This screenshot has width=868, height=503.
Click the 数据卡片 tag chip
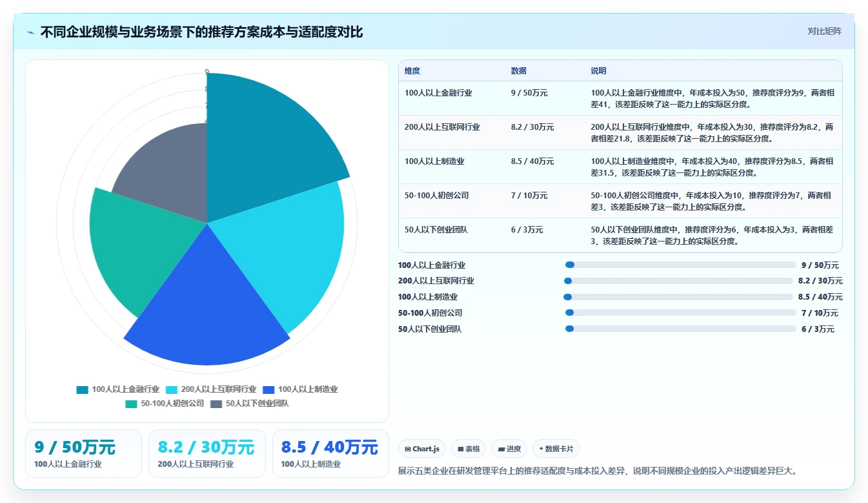coord(556,449)
